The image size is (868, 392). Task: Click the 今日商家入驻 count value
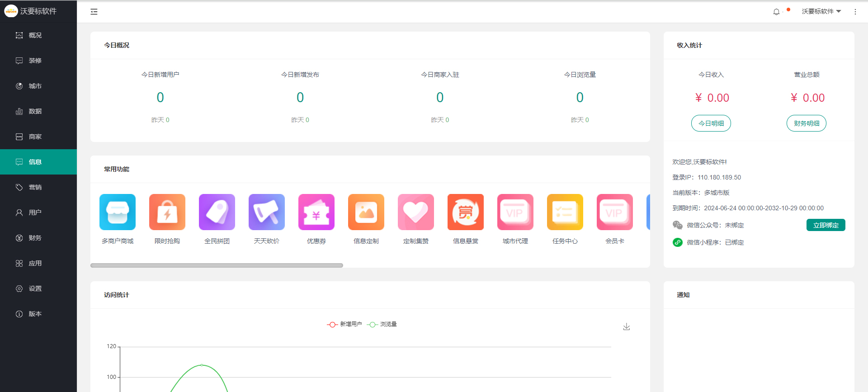(440, 97)
